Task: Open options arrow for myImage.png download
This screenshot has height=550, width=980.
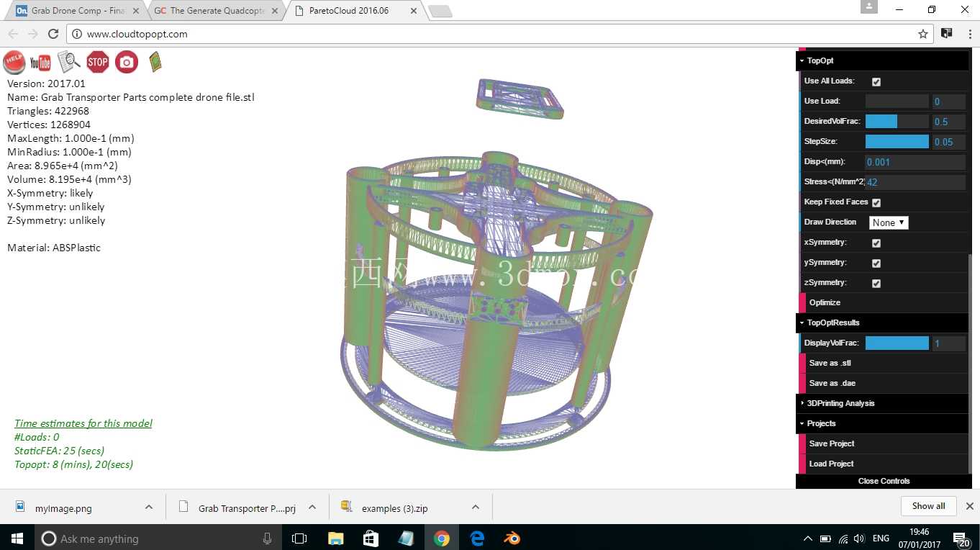Action: tap(149, 507)
